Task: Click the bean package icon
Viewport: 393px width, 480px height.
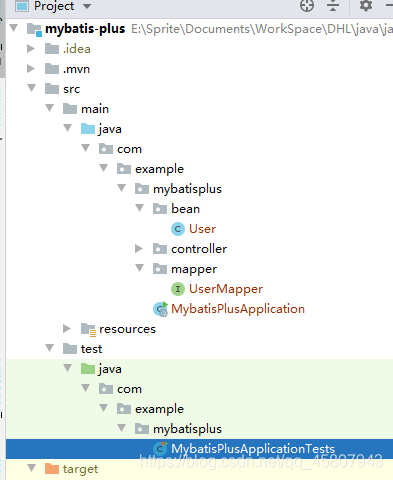Action: [160, 209]
